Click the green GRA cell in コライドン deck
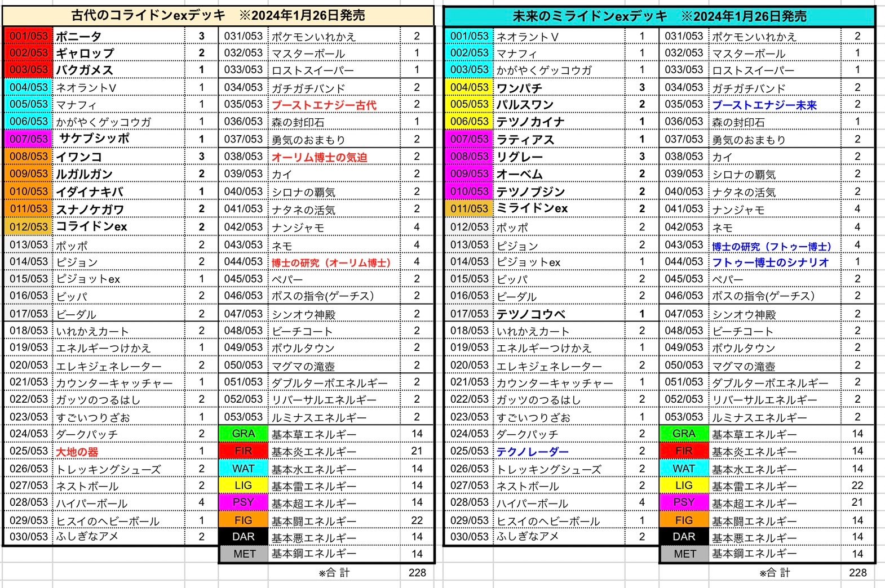 244,434
